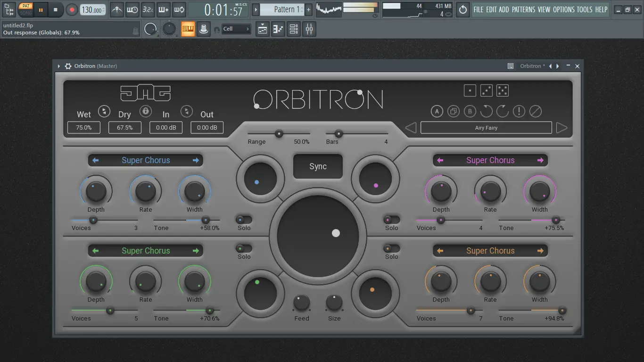
Task: Click the Range slider handle
Action: click(x=278, y=134)
